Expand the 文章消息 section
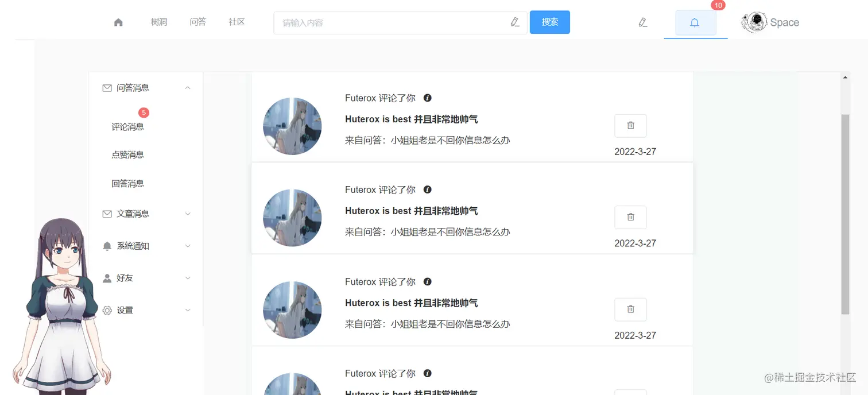868x395 pixels. pos(187,214)
